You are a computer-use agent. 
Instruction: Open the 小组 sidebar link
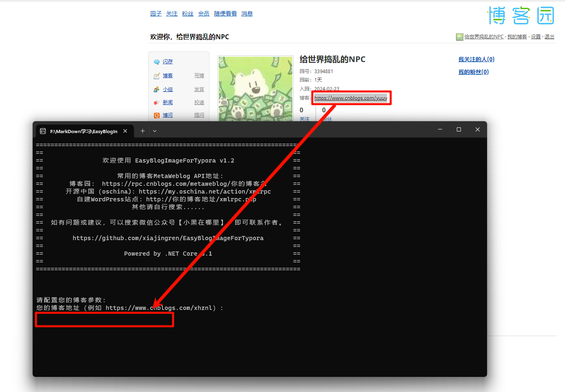point(168,89)
